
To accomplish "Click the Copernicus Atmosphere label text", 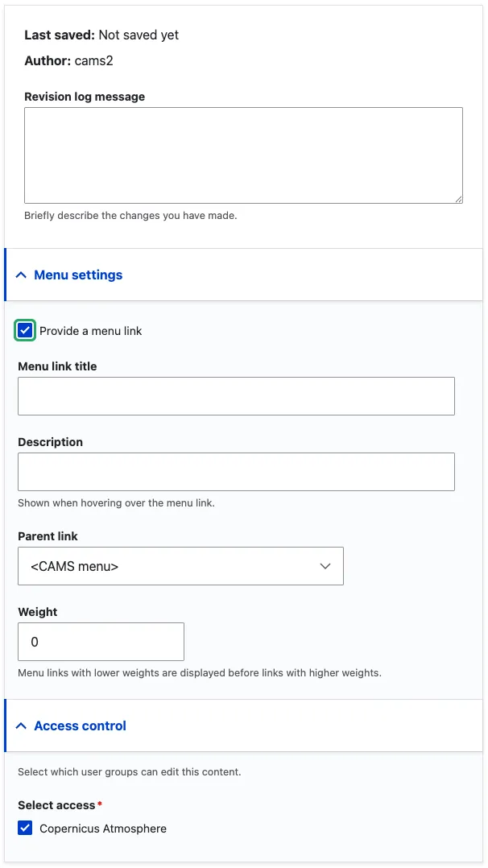I will (x=103, y=829).
